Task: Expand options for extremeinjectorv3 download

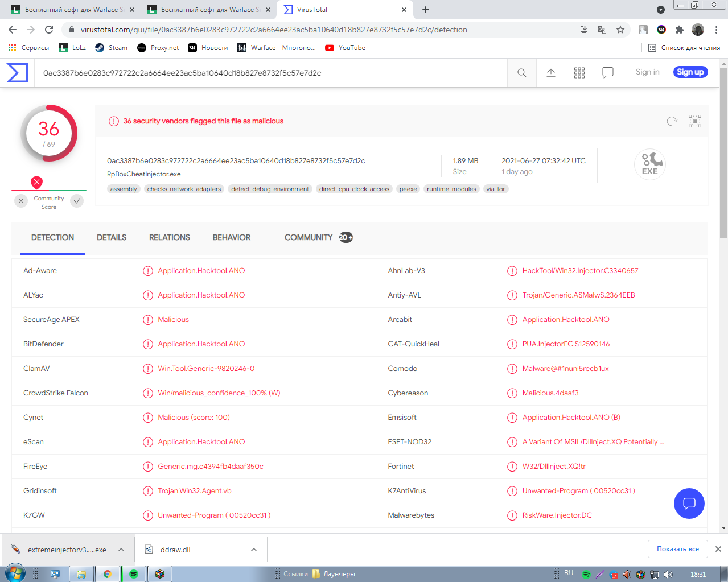Action: click(121, 550)
